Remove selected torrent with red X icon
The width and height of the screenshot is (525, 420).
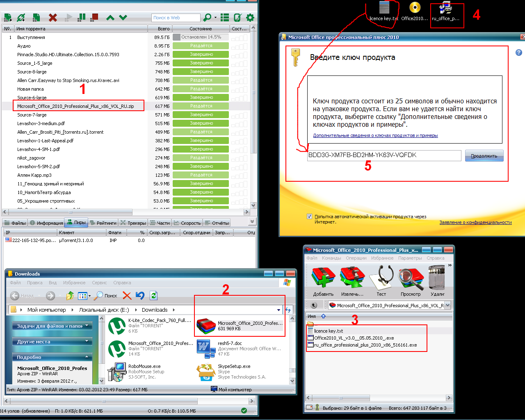tap(53, 18)
